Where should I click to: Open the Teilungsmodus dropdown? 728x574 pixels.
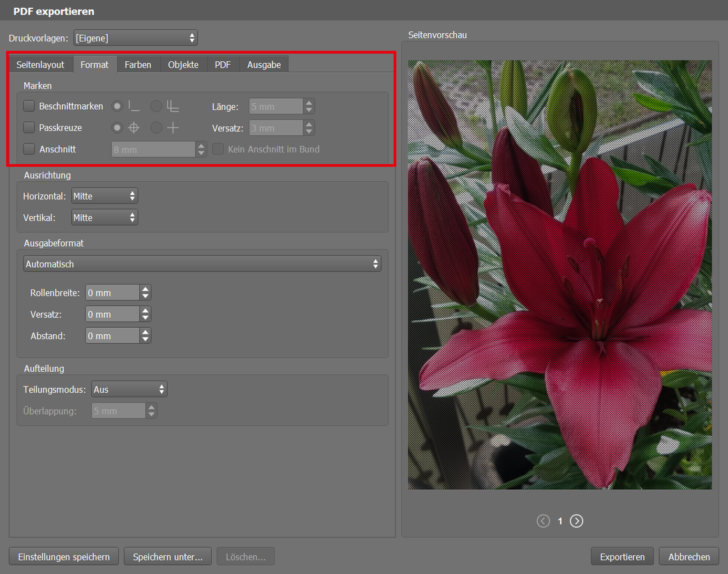click(129, 389)
